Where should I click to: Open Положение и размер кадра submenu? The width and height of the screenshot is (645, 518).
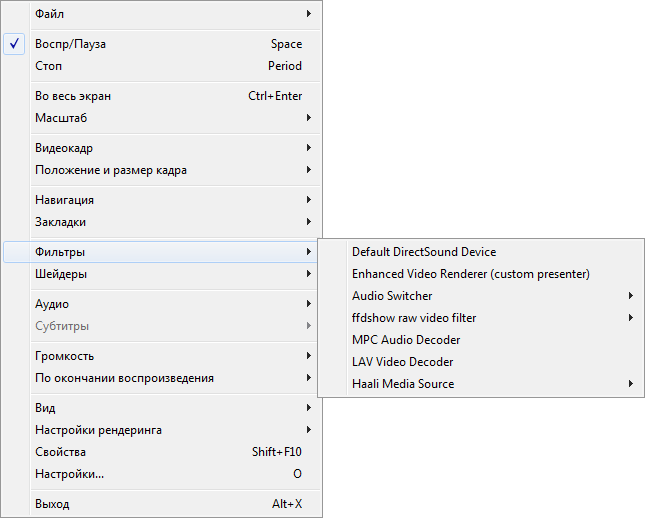(x=111, y=170)
